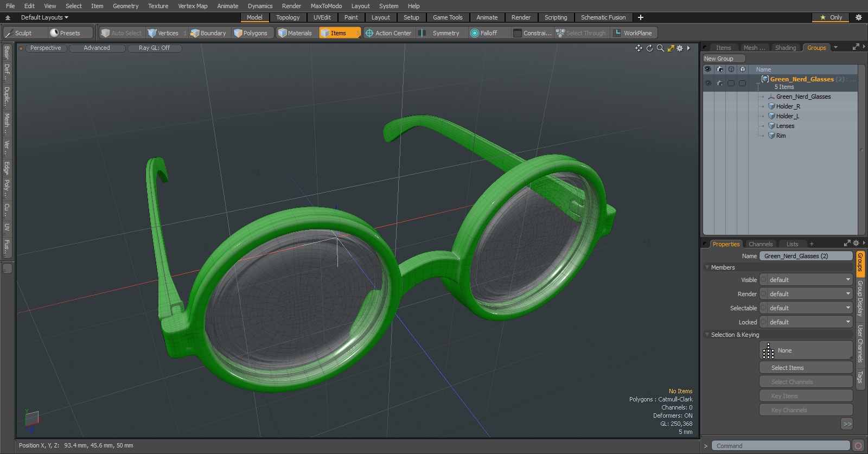Screen dimensions: 868x454
Task: Open the MaxToModo menu
Action: pyautogui.click(x=326, y=6)
